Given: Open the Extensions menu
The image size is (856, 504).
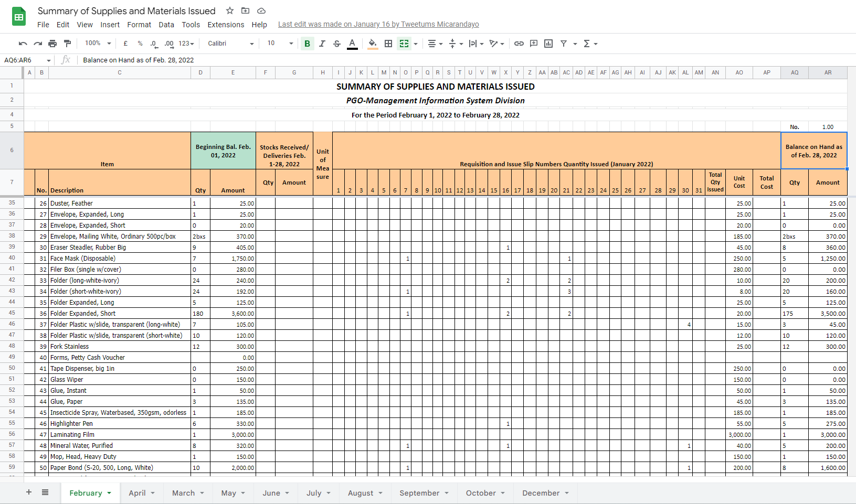Looking at the screenshot, I should click(x=226, y=25).
